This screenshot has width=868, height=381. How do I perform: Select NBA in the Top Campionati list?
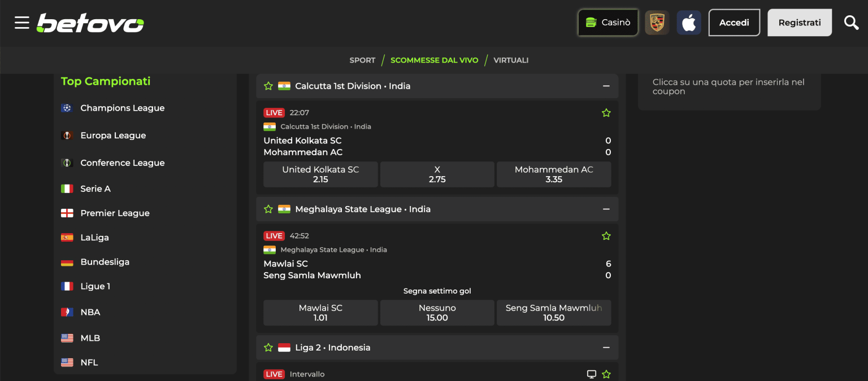[x=90, y=312]
